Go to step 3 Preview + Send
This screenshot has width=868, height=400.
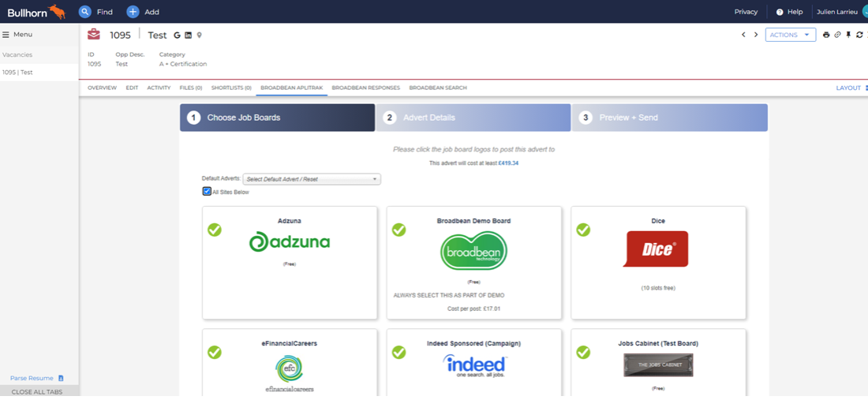[x=670, y=118]
